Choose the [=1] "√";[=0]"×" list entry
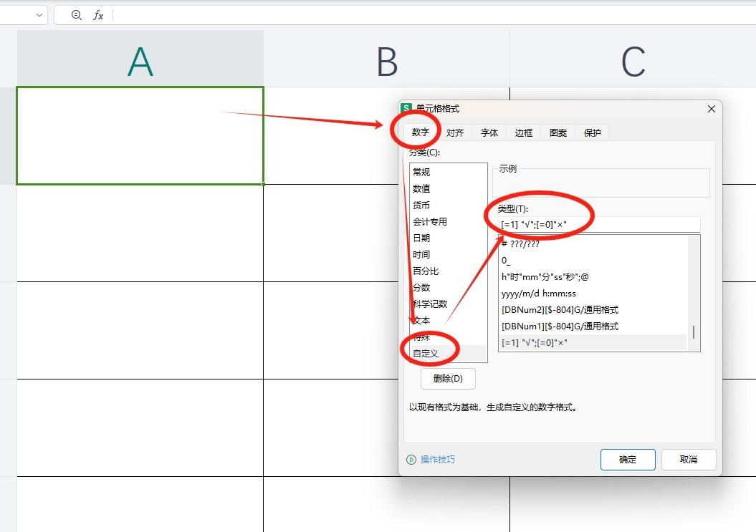 [x=593, y=343]
